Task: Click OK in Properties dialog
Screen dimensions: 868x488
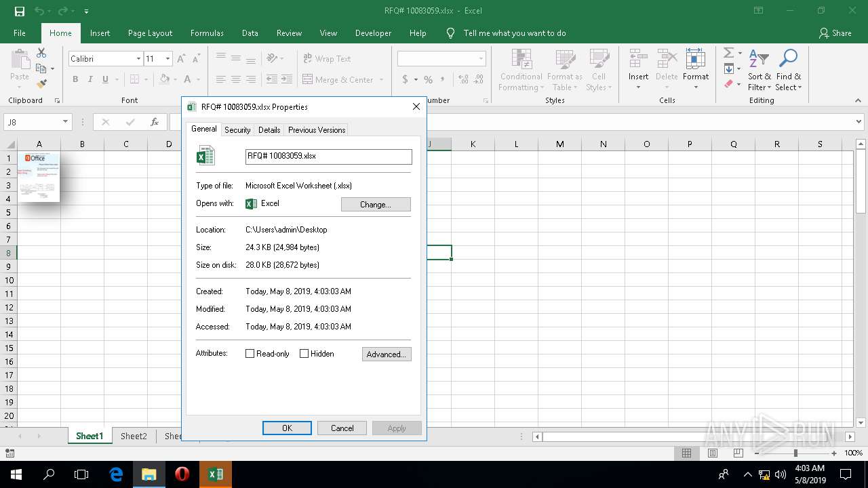Action: pos(287,428)
